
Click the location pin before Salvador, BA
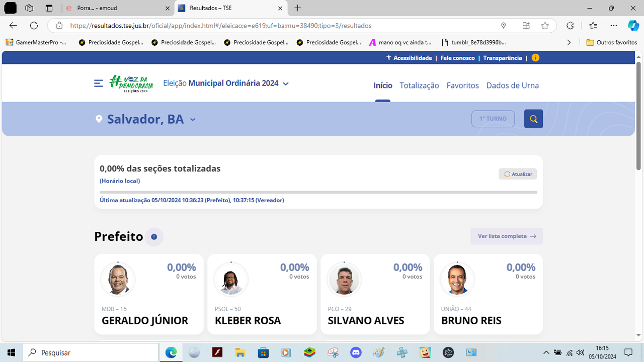pyautogui.click(x=99, y=119)
